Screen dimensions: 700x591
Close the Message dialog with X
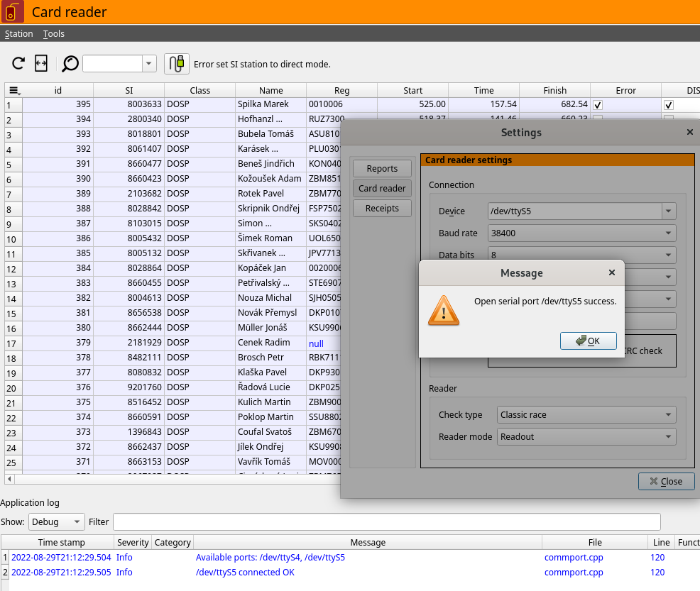point(611,272)
